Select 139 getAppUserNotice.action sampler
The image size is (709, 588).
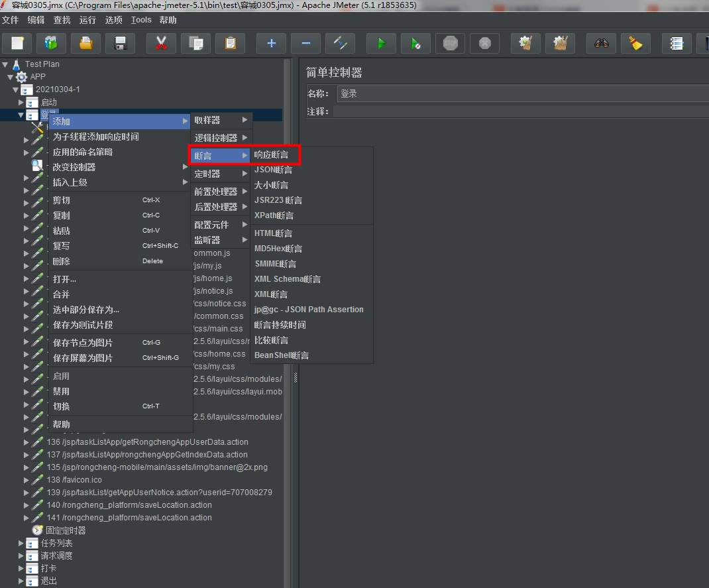point(159,492)
